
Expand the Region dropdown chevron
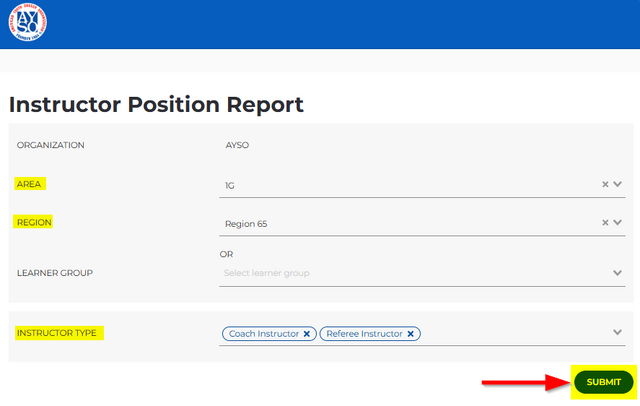[x=618, y=223]
